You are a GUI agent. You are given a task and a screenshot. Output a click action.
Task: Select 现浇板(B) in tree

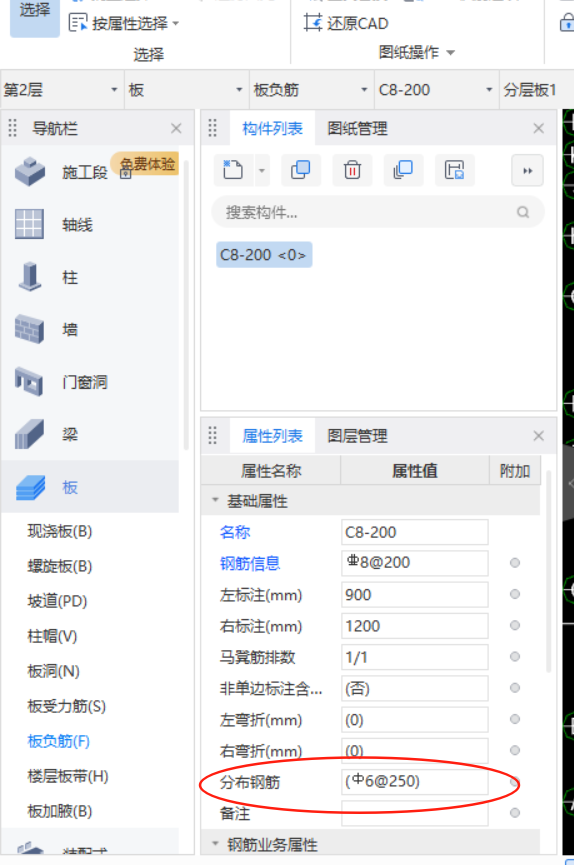pyautogui.click(x=60, y=531)
